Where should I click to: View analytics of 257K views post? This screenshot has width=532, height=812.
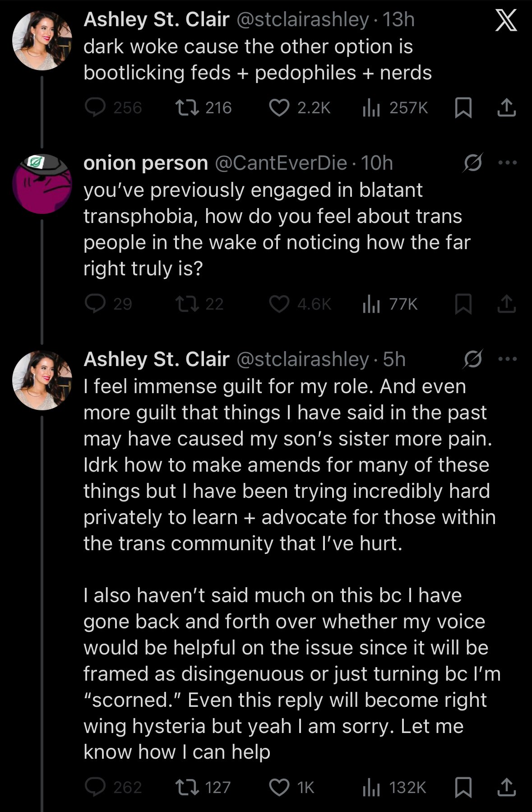point(371,107)
